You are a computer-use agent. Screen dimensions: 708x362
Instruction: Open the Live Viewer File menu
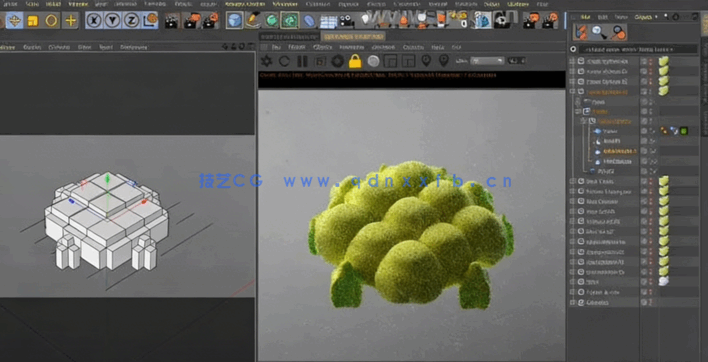pyautogui.click(x=276, y=47)
